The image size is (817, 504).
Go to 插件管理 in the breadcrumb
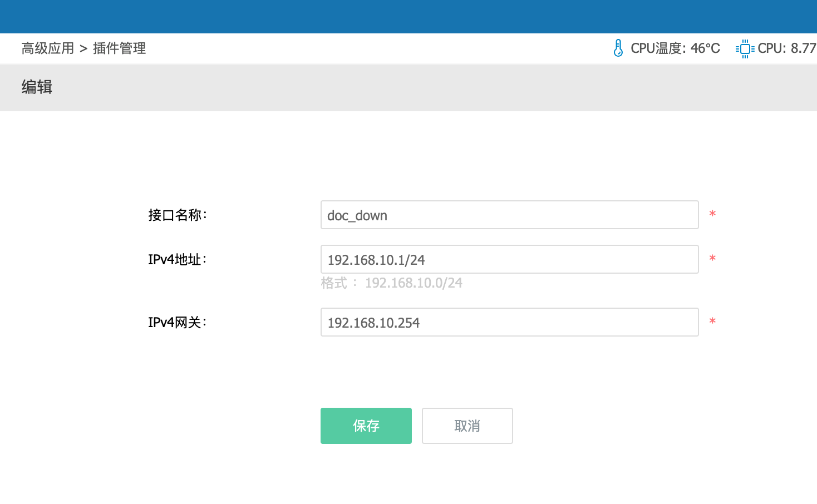pos(119,48)
